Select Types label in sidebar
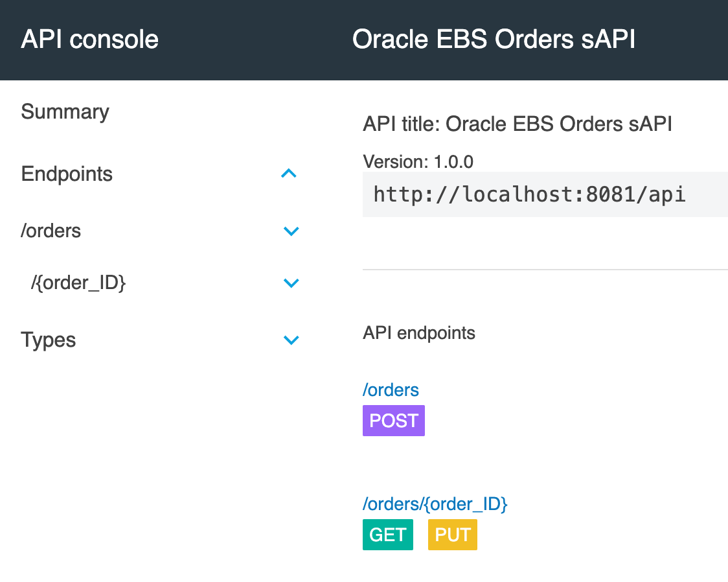This screenshot has height=582, width=728. pos(49,340)
